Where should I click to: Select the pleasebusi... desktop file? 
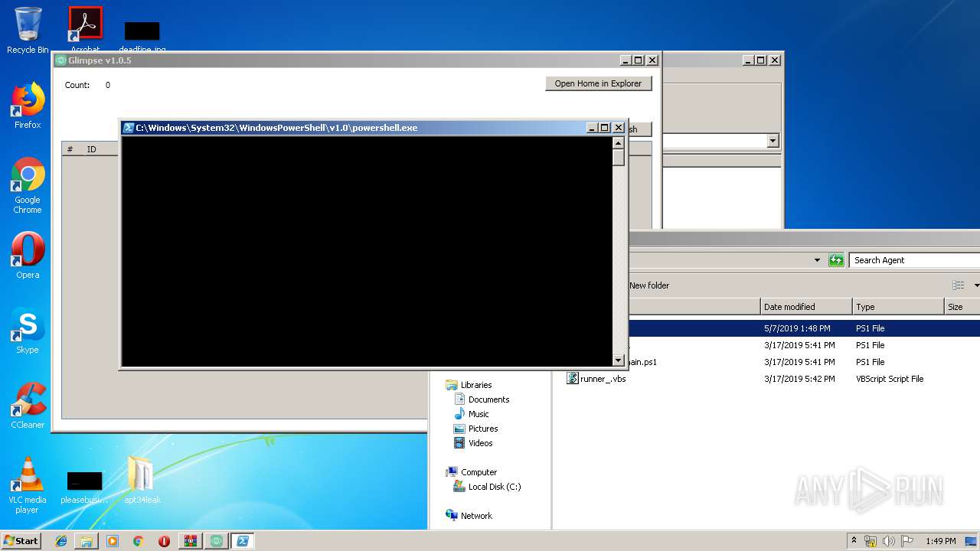pyautogui.click(x=84, y=486)
